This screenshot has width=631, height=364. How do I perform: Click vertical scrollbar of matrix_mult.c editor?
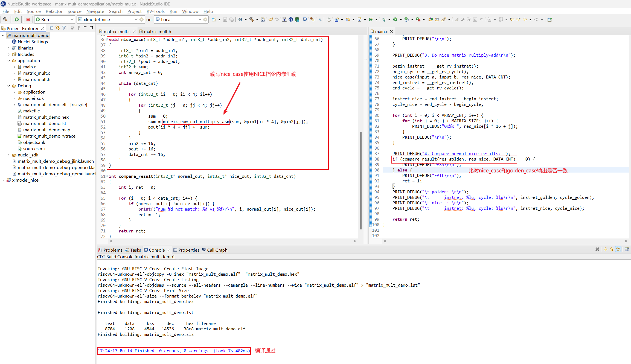(x=360, y=180)
